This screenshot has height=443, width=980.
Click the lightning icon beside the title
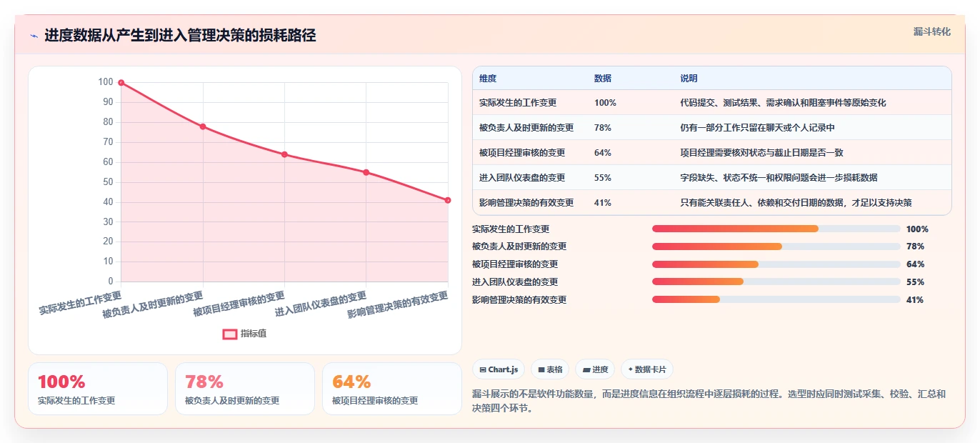click(34, 36)
